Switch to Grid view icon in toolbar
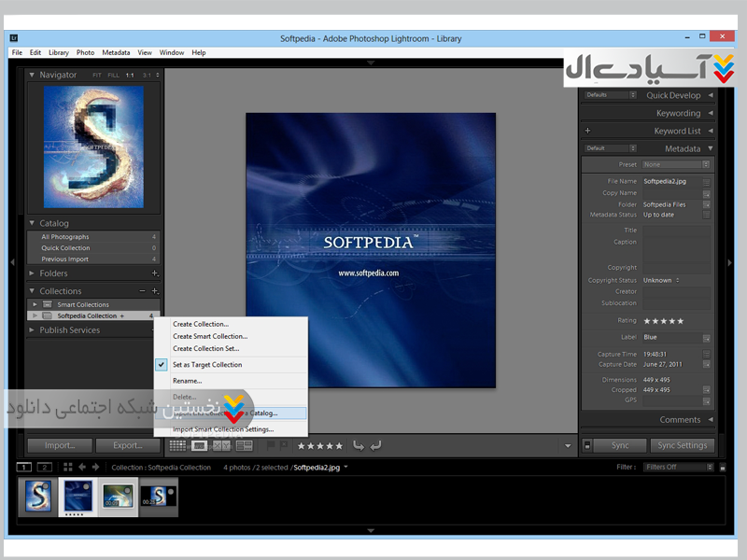This screenshot has width=747, height=560. tap(177, 446)
